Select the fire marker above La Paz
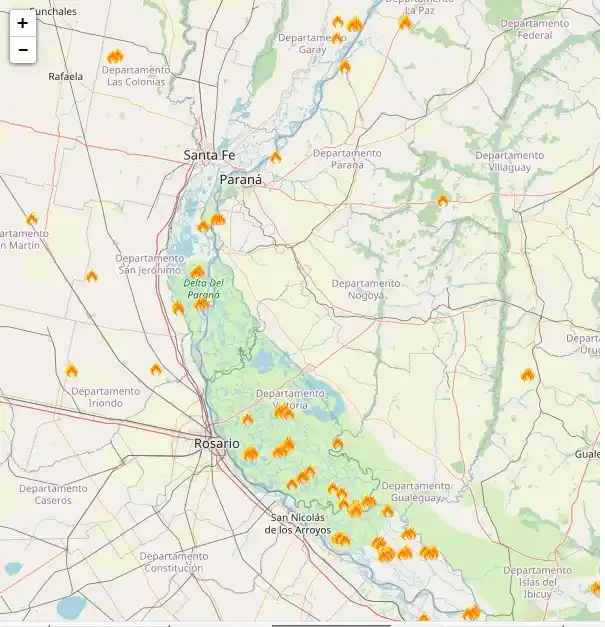The width and height of the screenshot is (605, 627). (x=405, y=22)
